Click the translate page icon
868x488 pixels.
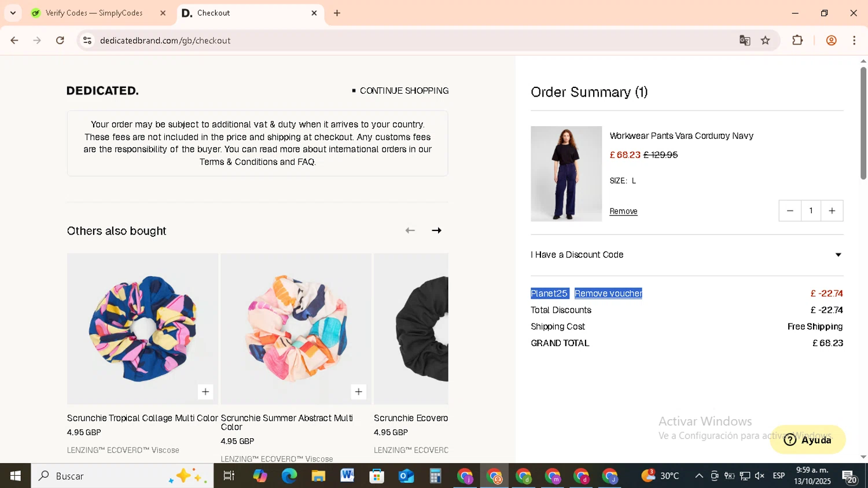click(745, 41)
